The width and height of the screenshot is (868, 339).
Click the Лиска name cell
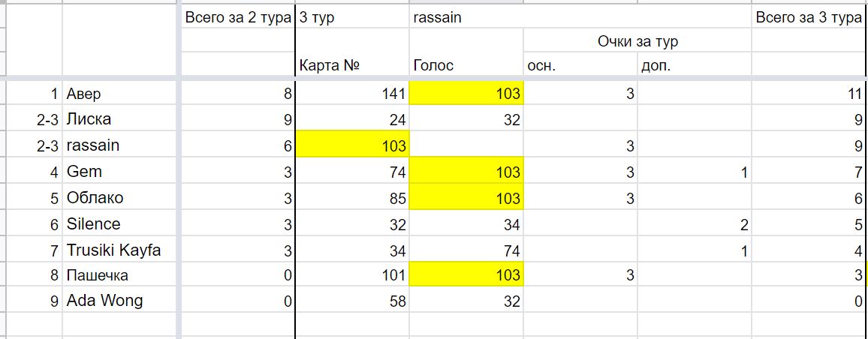(x=122, y=119)
